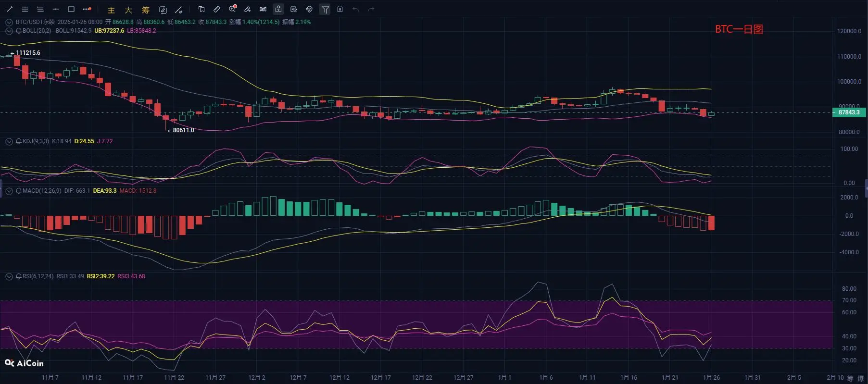The height and width of the screenshot is (384, 868).
Task: Click the LB:85848.2 lower band value
Action: (x=141, y=31)
